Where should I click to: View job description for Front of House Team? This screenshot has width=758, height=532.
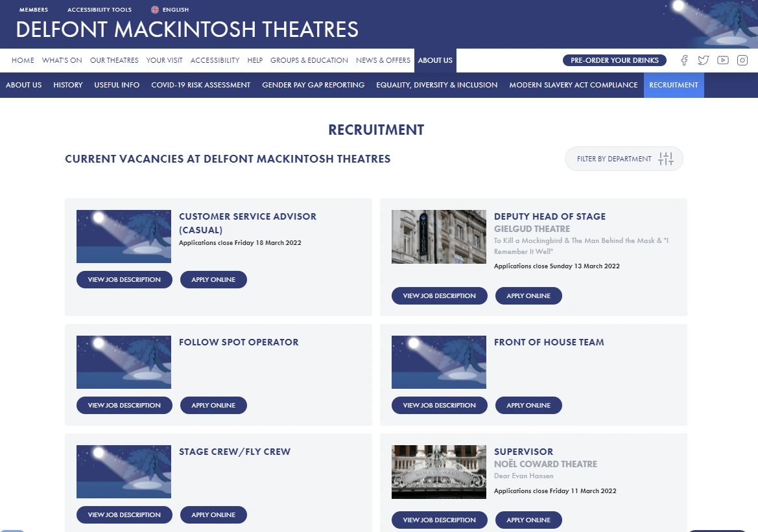click(439, 406)
